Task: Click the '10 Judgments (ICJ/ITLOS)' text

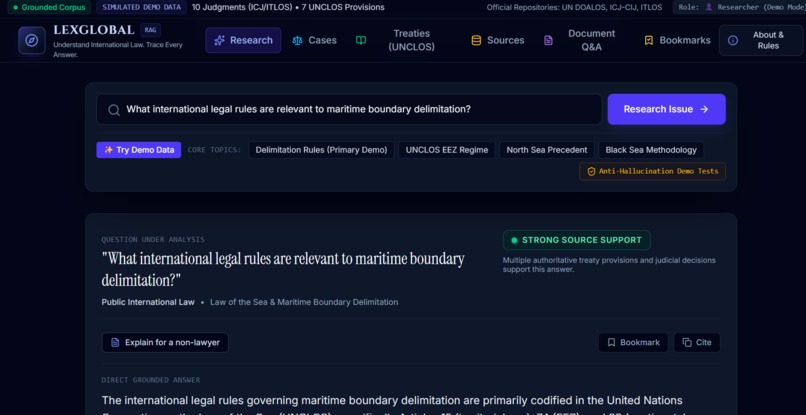Action: pyautogui.click(x=242, y=7)
